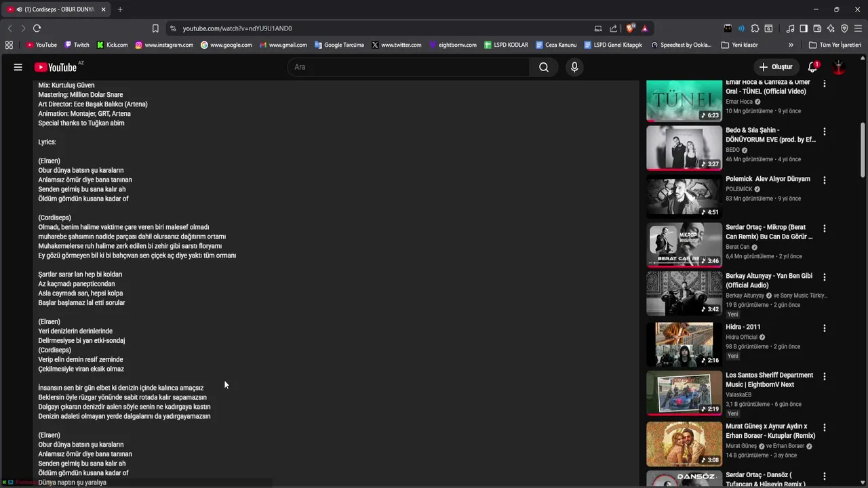
Task: Click the YouTube logo to go home
Action: (56, 67)
